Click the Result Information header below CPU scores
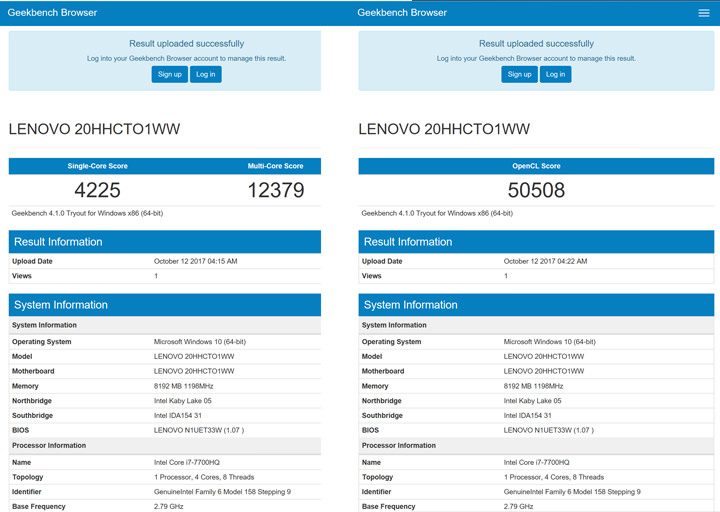The image size is (720, 512). pos(58,242)
